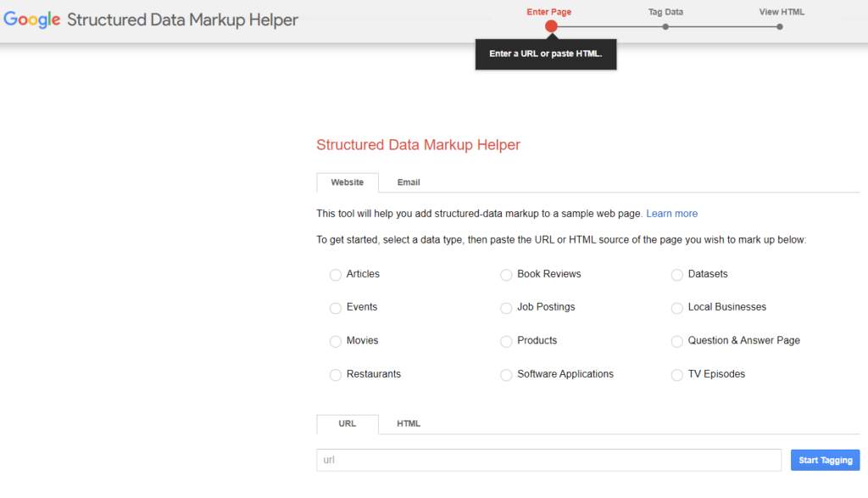Select the Movies data type
Image resolution: width=868 pixels, height=498 pixels.
[x=336, y=341]
